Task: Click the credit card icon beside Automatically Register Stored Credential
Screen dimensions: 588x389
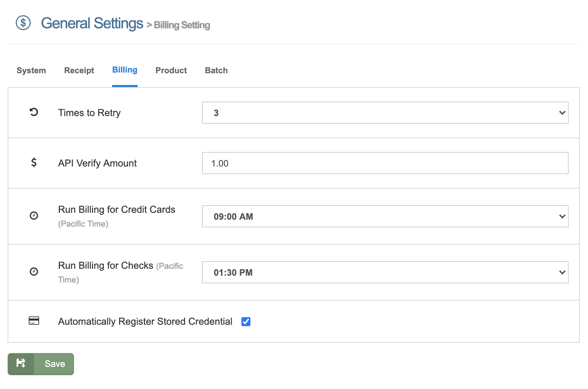Action: 33,321
